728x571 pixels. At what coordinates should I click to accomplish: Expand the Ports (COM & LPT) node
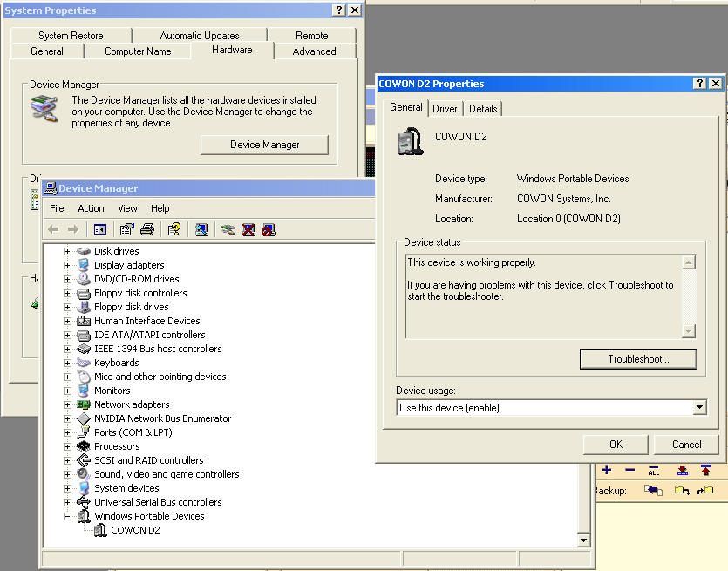pos(67,432)
